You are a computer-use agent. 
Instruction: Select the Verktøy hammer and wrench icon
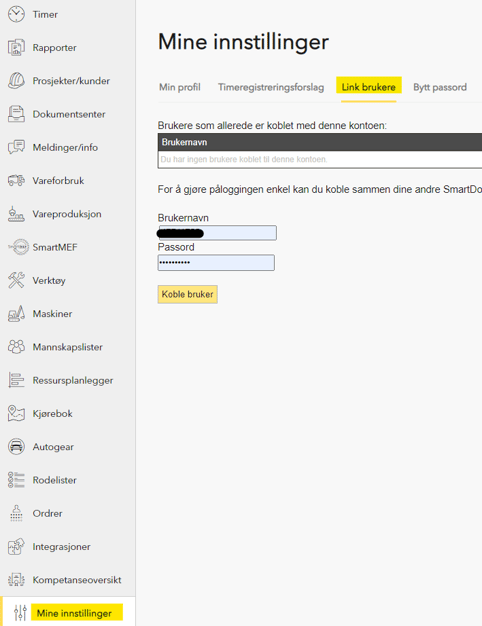[16, 280]
